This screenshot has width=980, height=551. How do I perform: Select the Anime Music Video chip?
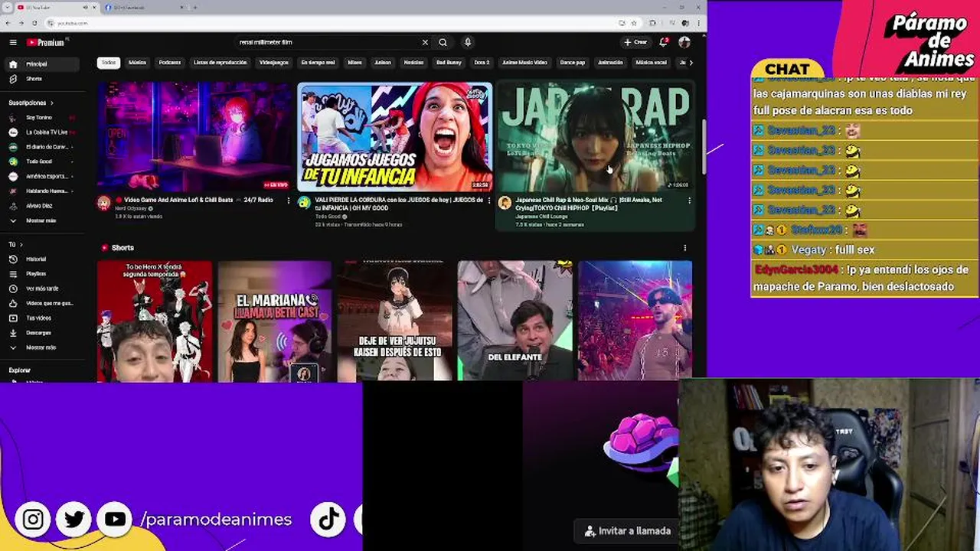point(525,63)
